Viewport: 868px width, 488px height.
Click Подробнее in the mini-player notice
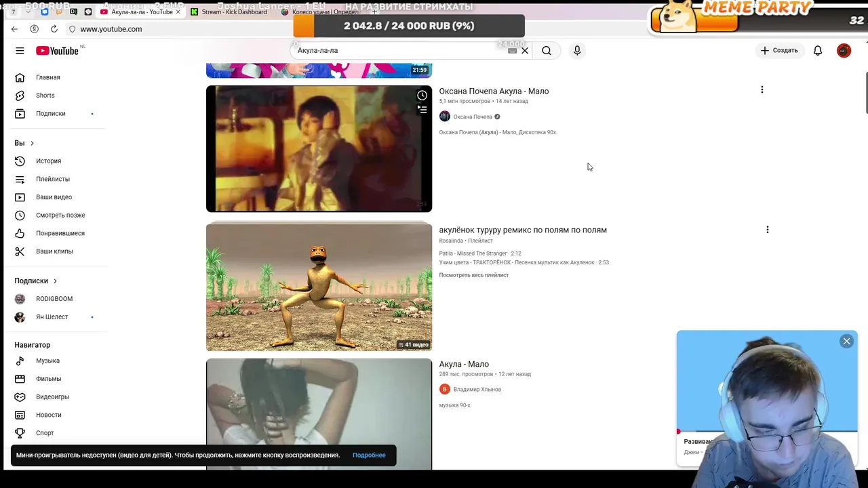pyautogui.click(x=369, y=455)
